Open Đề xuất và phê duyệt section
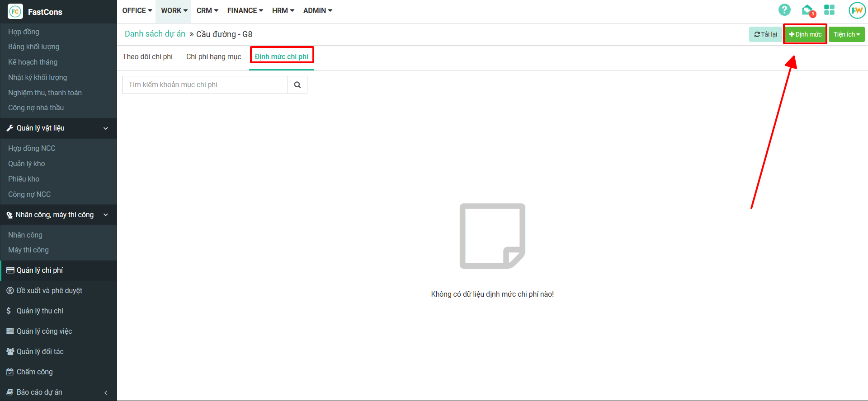868x401 pixels. (49, 291)
